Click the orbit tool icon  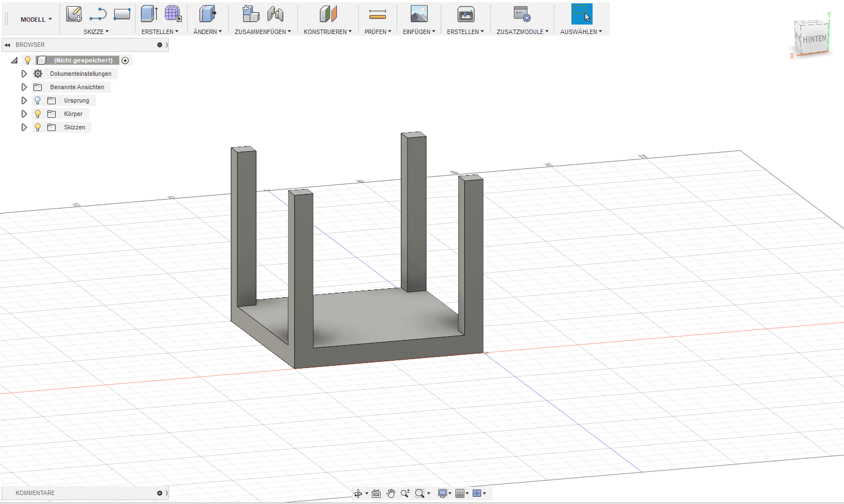point(357,493)
